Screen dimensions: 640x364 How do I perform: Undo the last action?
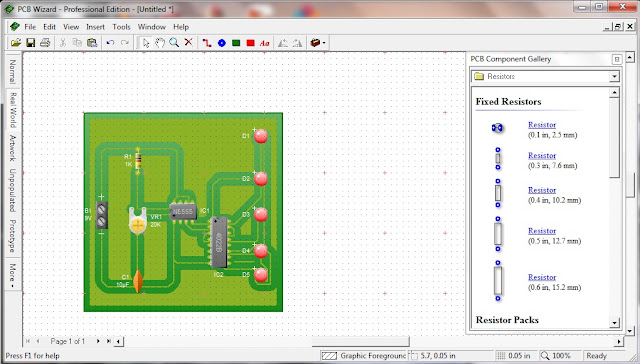coord(110,42)
